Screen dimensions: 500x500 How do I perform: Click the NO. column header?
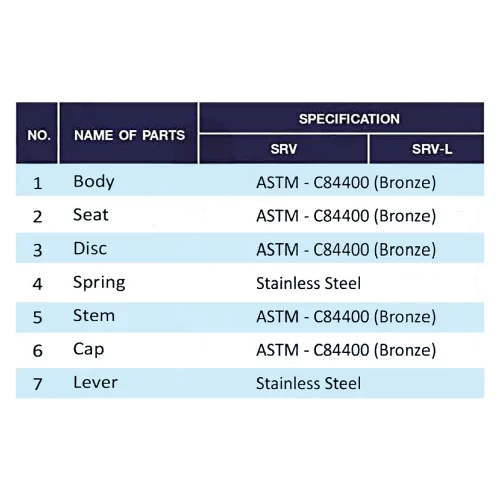click(39, 135)
